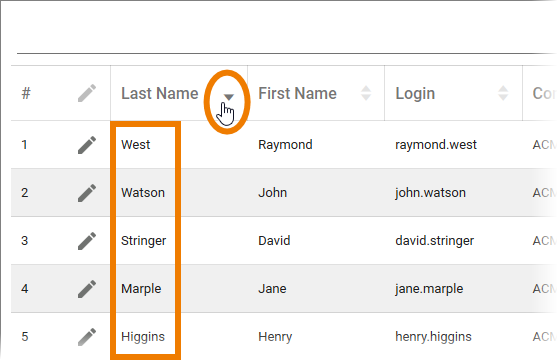Click pencil icon in Marple row
The height and width of the screenshot is (360, 558).
click(x=87, y=289)
